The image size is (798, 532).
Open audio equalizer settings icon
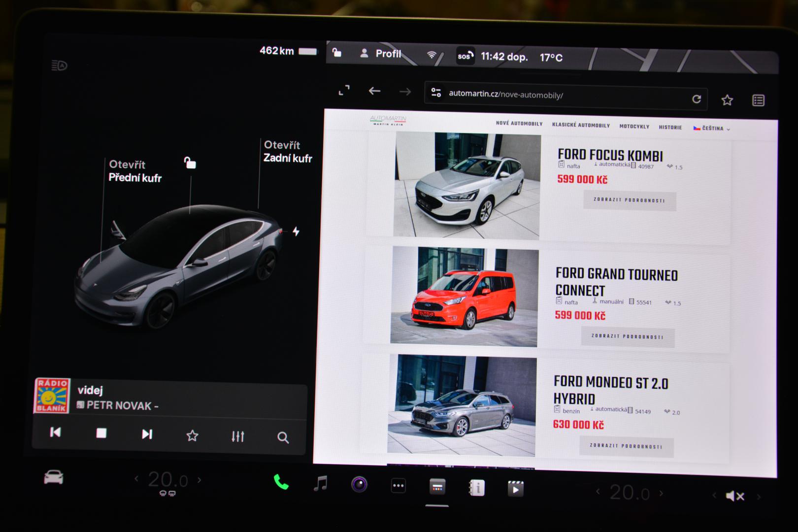[x=237, y=436]
